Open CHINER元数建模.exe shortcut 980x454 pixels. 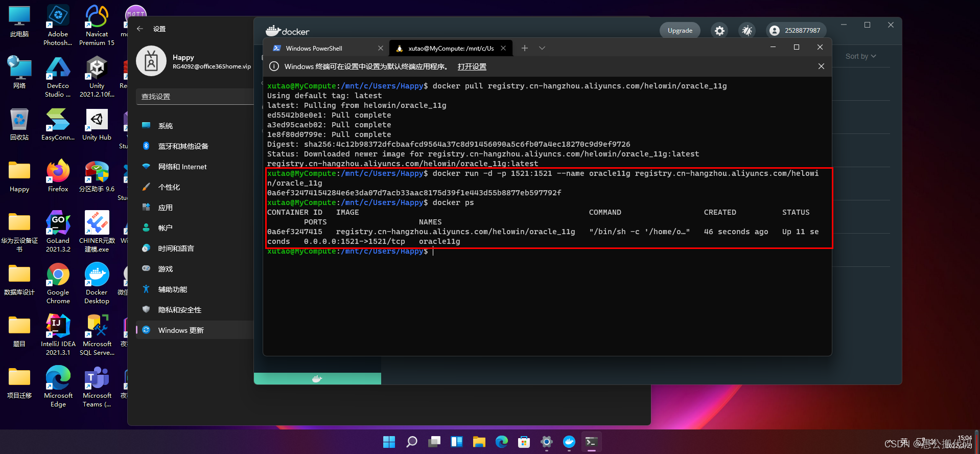pyautogui.click(x=97, y=232)
